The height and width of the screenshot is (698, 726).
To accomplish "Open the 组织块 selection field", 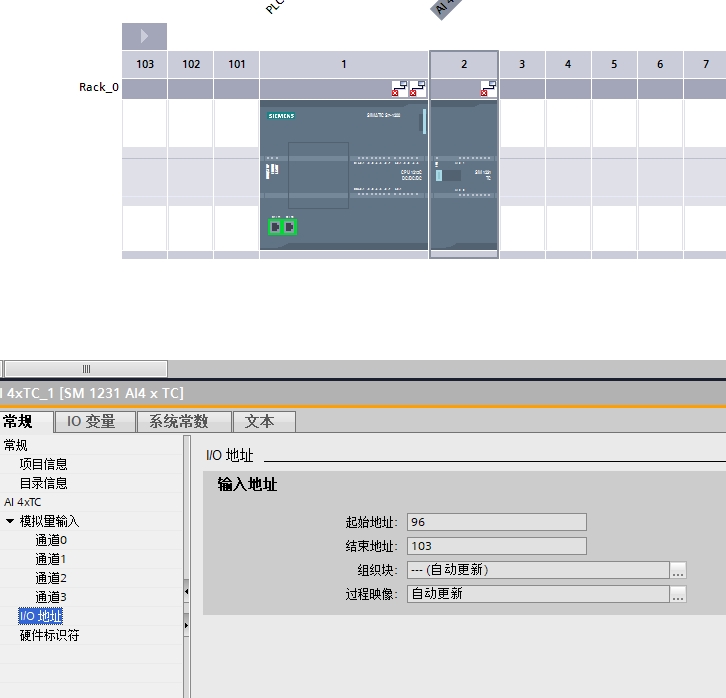I will (x=537, y=570).
